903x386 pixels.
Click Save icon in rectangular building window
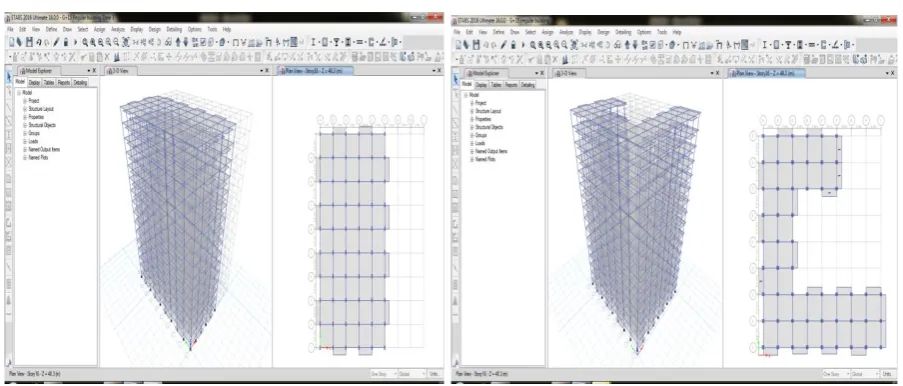pyautogui.click(x=29, y=42)
